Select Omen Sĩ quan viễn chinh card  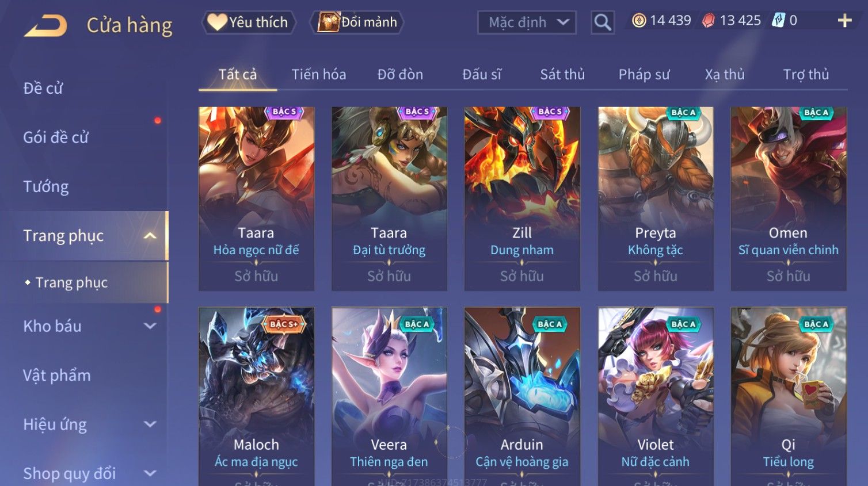click(x=789, y=198)
